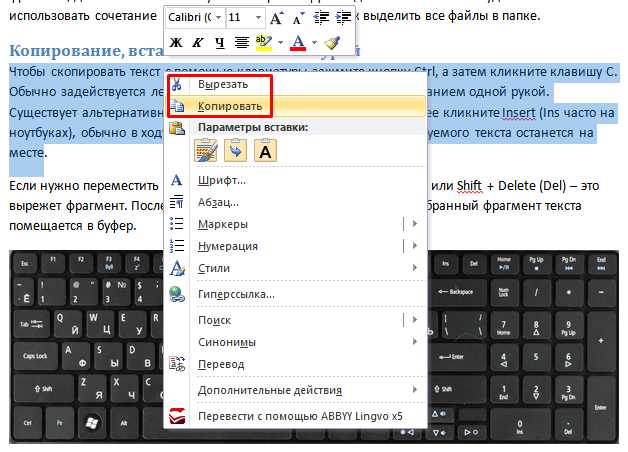Toggle underline (Ч) in mini toolbar
This screenshot has height=452, width=628.
click(x=220, y=42)
